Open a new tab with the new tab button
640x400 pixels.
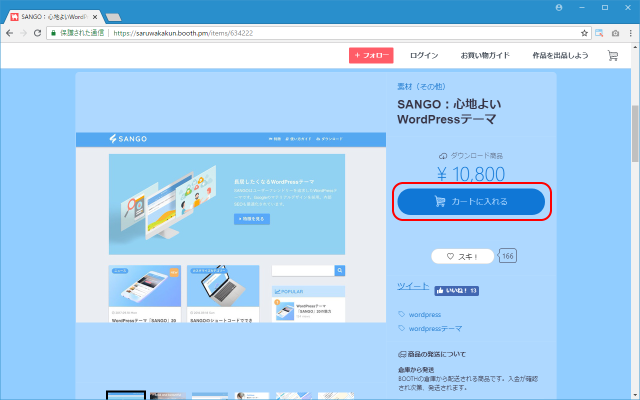tap(113, 17)
